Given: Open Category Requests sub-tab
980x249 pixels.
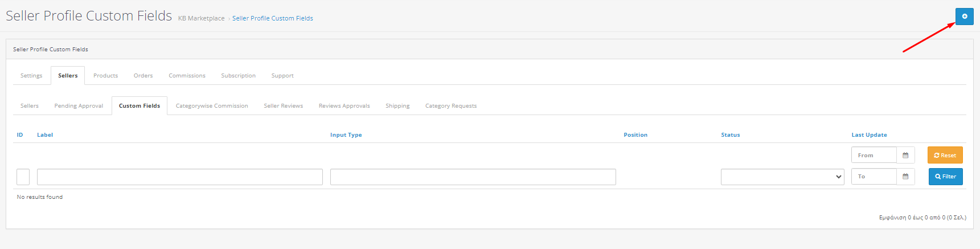Looking at the screenshot, I should click(451, 106).
